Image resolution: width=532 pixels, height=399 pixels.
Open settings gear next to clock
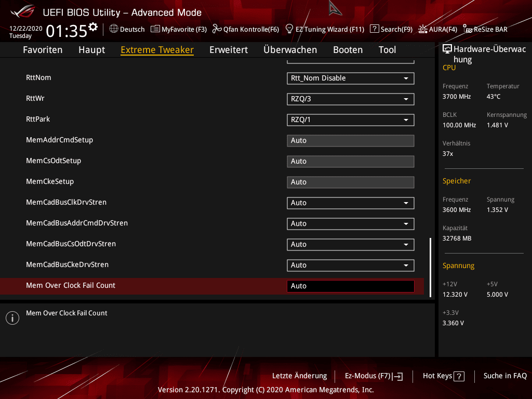tap(93, 26)
